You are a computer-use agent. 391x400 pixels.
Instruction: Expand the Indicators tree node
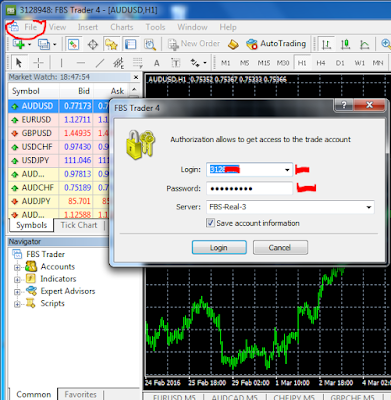[17, 280]
